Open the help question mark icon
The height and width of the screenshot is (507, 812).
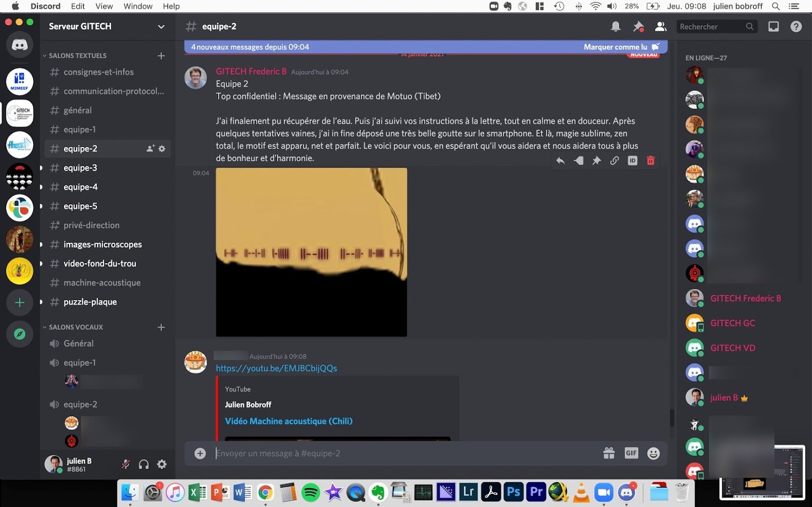click(x=796, y=26)
